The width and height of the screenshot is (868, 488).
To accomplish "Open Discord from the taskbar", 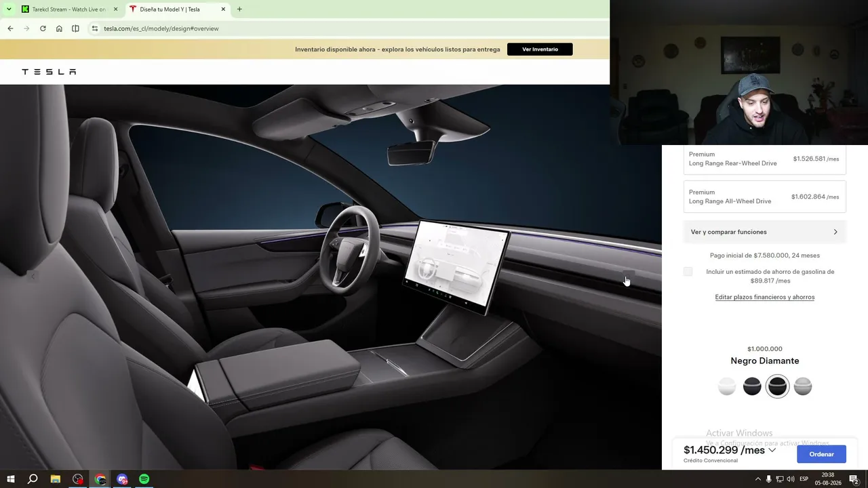I will (x=122, y=479).
